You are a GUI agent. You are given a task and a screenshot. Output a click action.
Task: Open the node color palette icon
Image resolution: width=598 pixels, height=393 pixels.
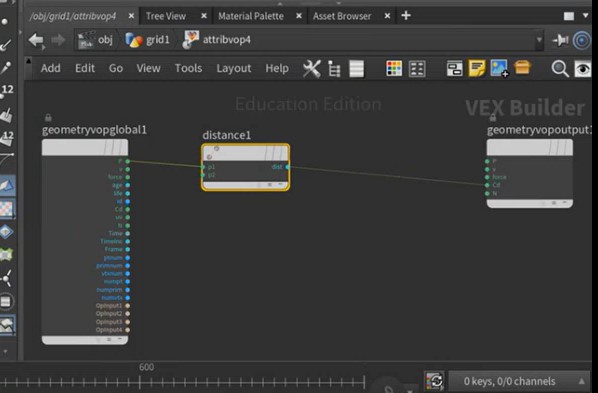click(x=394, y=69)
